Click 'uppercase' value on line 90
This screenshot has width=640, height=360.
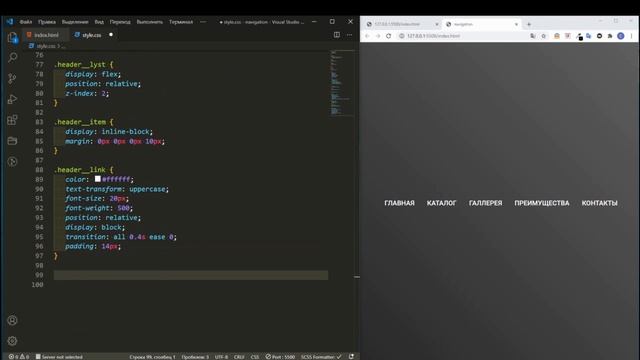[147, 189]
